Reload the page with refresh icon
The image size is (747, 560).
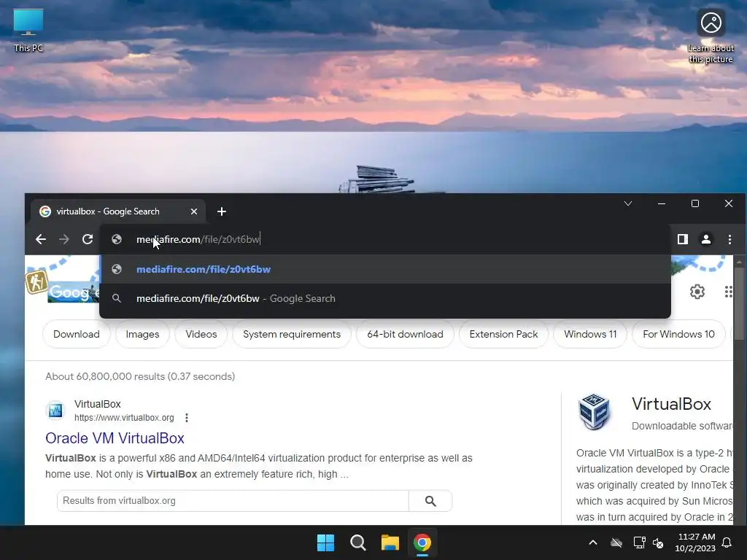click(x=88, y=239)
